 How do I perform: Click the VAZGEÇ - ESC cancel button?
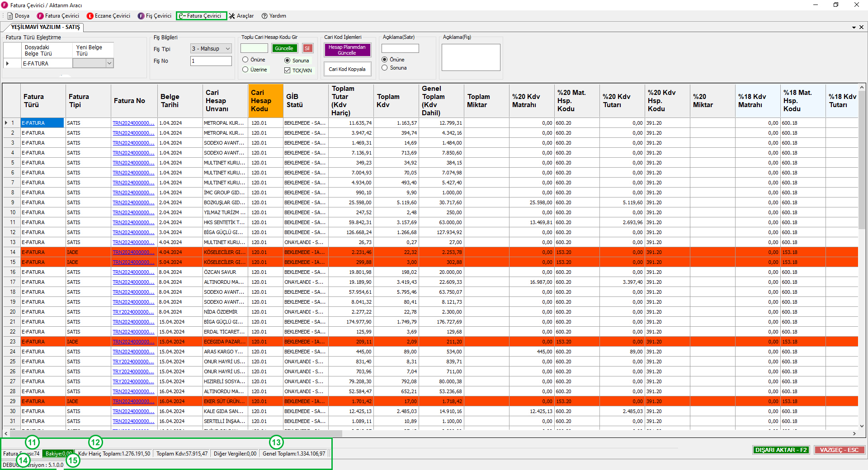pos(839,450)
